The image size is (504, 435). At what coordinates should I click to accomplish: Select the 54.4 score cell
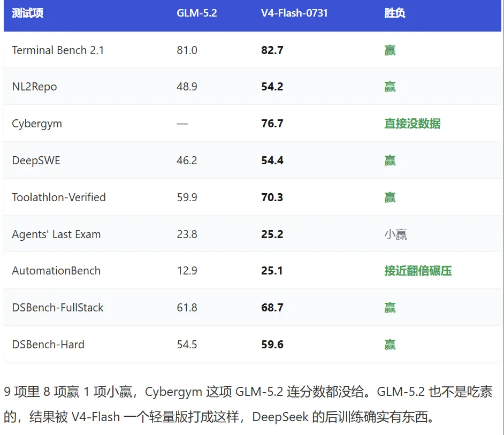272,161
